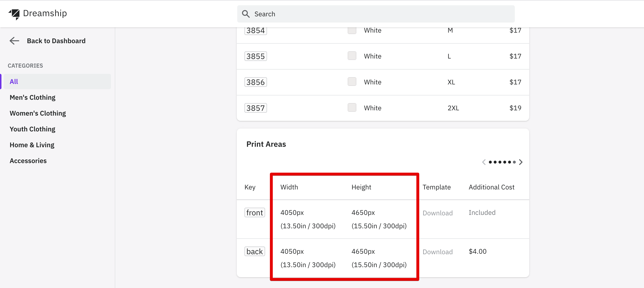Click the back arrow icon
This screenshot has height=288, width=644.
(14, 41)
